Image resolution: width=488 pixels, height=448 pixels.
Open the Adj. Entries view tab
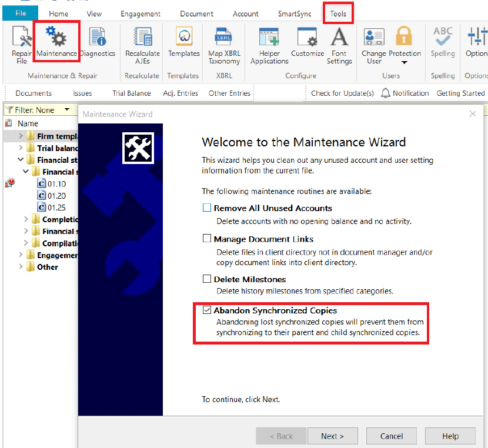click(181, 93)
